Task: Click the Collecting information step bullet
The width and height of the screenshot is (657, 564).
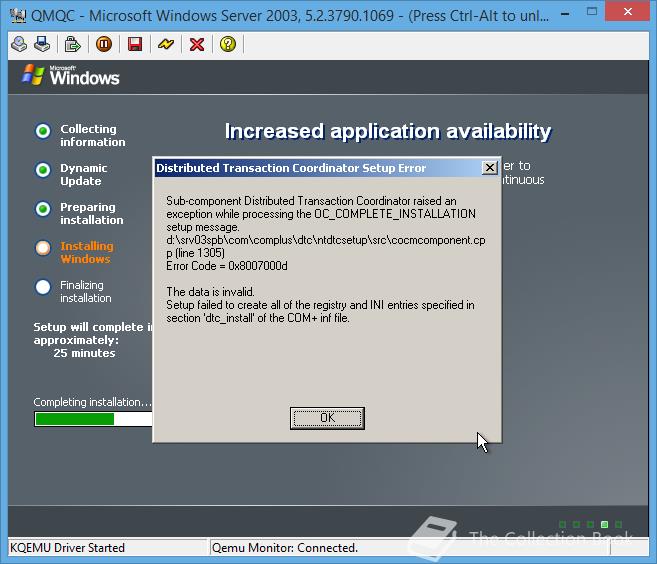Action: point(43,131)
